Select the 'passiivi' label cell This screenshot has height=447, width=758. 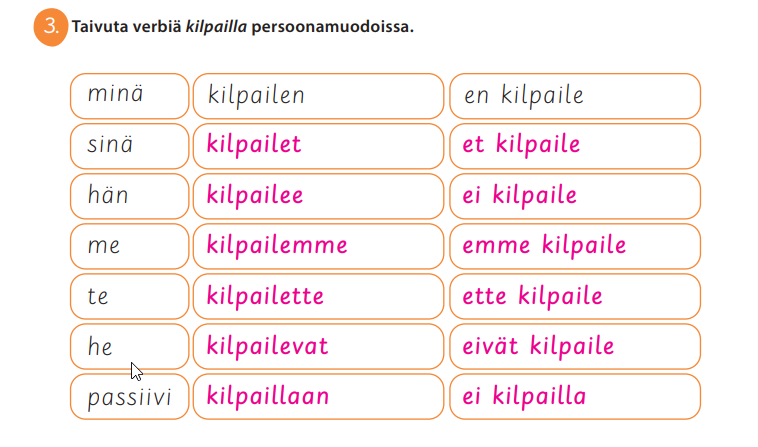click(129, 397)
